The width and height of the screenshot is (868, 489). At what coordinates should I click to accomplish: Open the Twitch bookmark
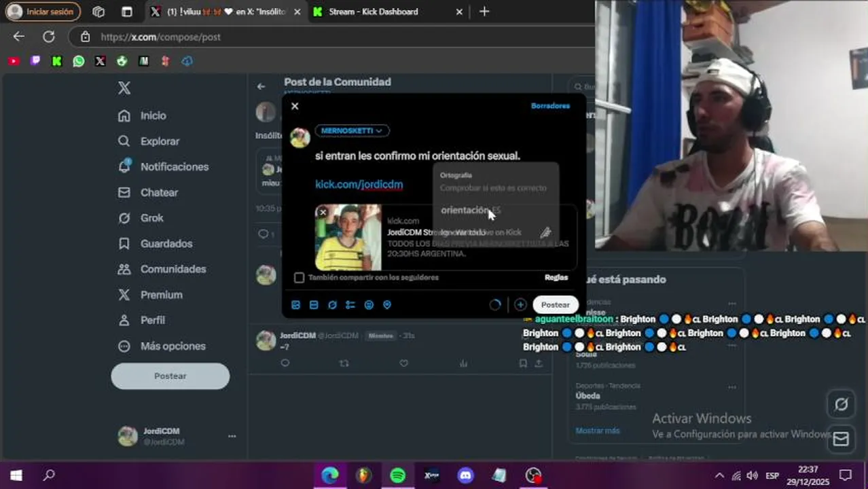(35, 61)
